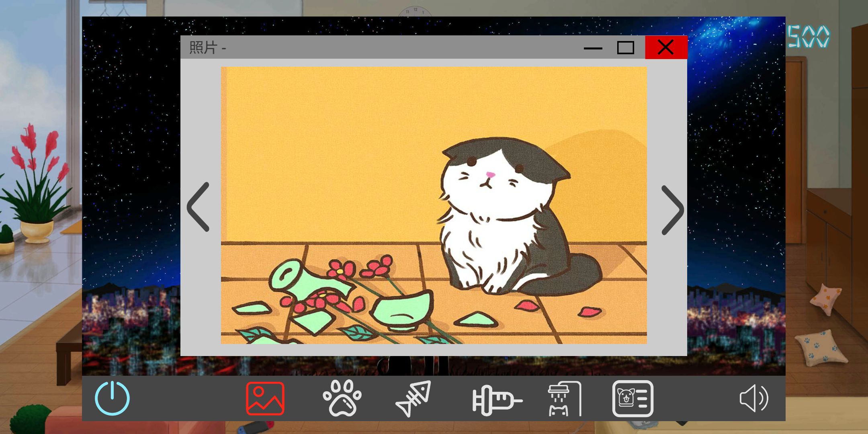This screenshot has width=868, height=434.
Task: Go to previous photo with left arrow
Action: pyautogui.click(x=199, y=207)
